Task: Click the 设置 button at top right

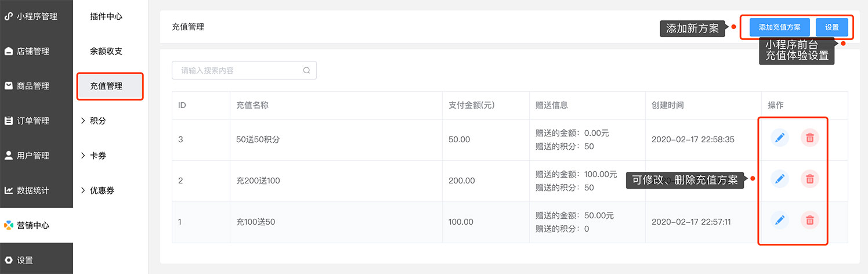Action: 832,27
